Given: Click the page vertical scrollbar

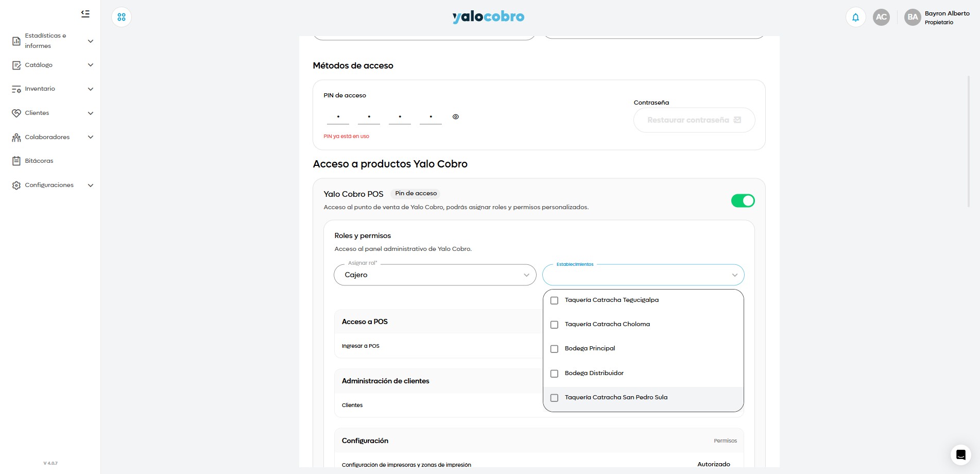Looking at the screenshot, I should (969, 141).
